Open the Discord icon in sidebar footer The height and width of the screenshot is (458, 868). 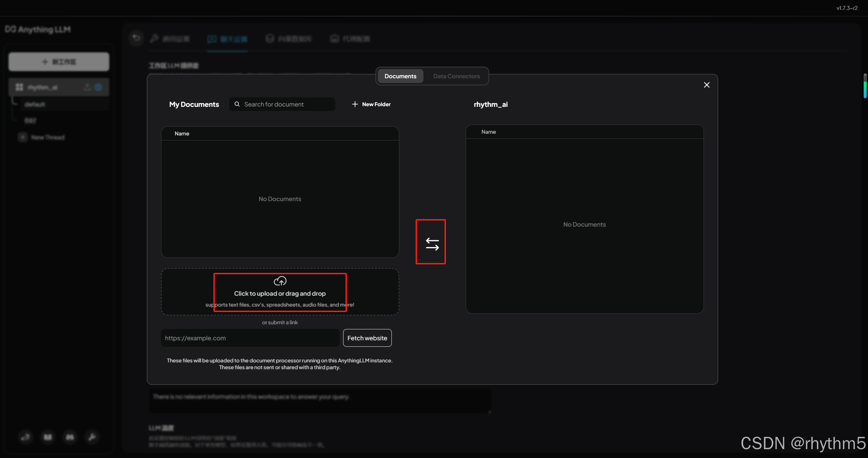pos(70,437)
